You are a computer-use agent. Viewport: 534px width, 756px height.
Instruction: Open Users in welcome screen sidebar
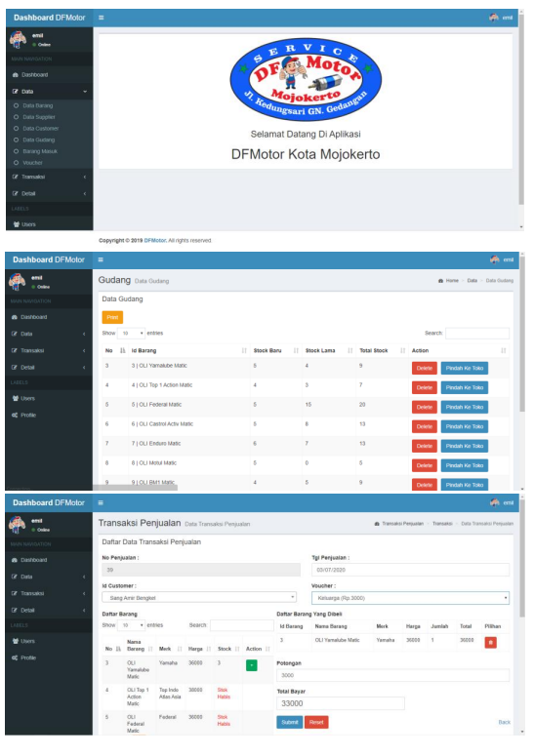click(28, 224)
